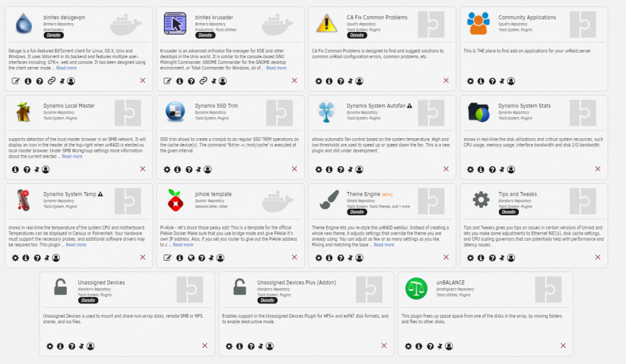This screenshot has width=626, height=364.
Task: Read more of the Krusader description
Action: point(276,68)
